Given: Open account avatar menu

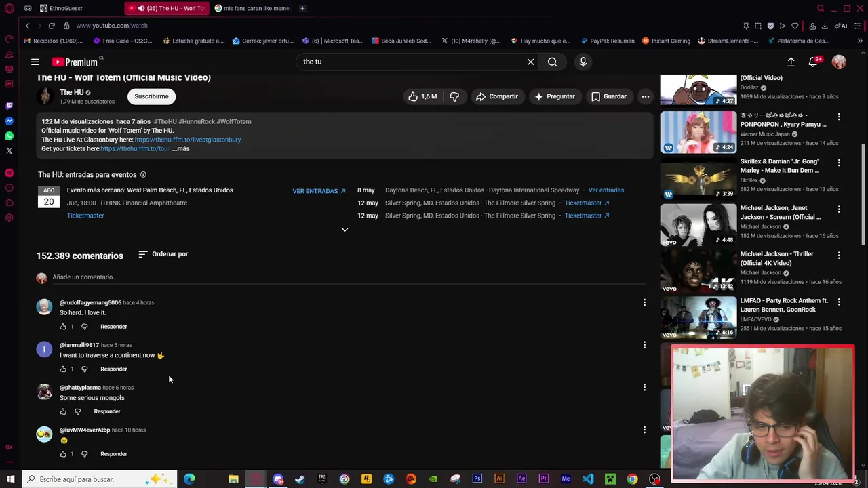Looking at the screenshot, I should pos(839,62).
